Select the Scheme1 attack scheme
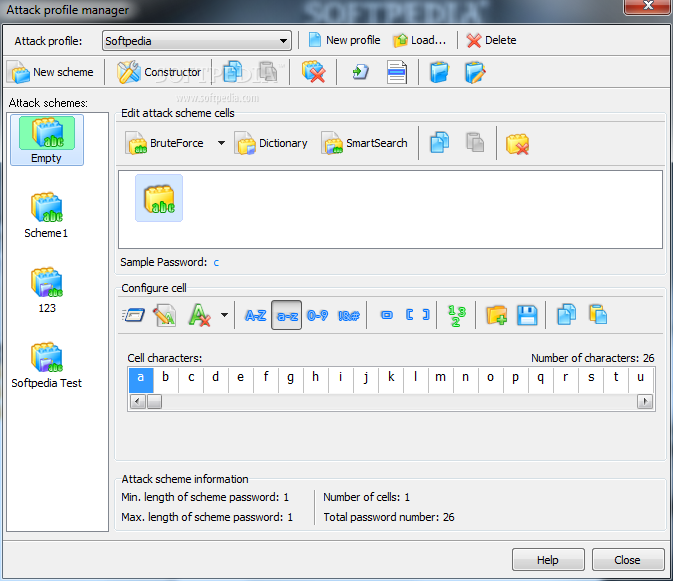Screen dimensions: 673x581 [46, 215]
